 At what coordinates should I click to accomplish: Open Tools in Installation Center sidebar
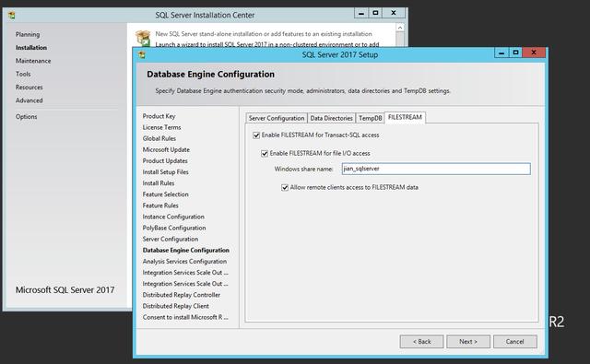[23, 74]
